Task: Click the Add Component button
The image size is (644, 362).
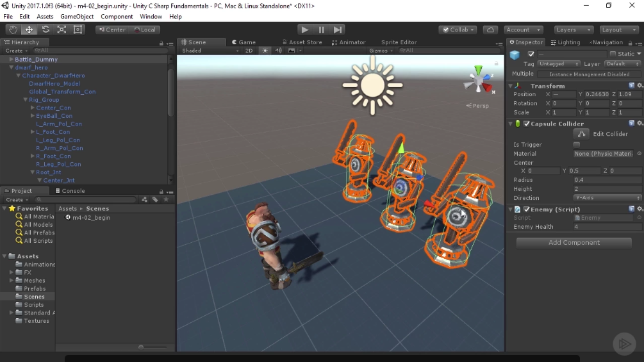Action: [x=574, y=243]
